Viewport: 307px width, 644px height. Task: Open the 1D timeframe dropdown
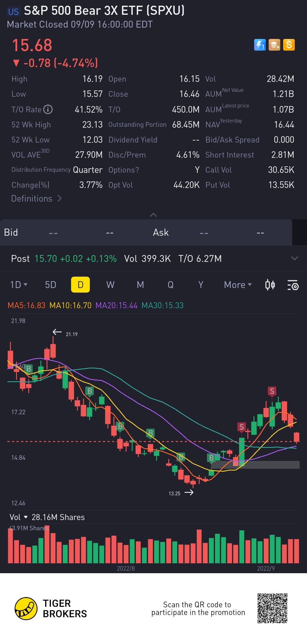pyautogui.click(x=19, y=285)
